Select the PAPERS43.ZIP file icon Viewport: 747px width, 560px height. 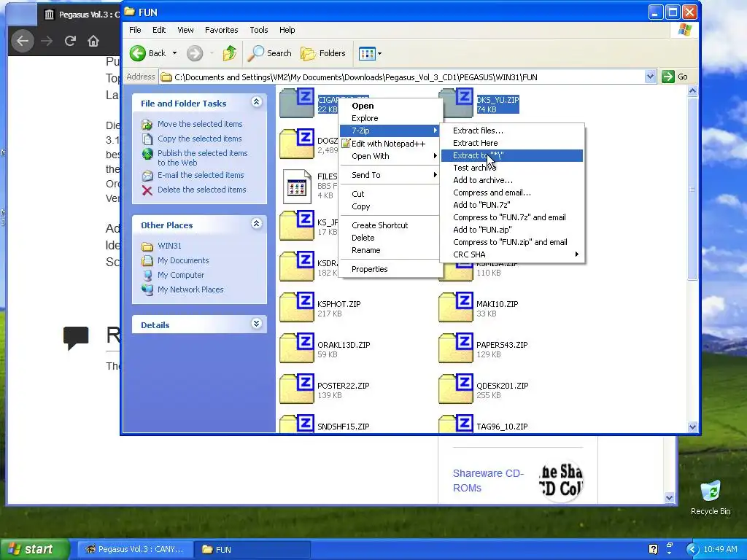point(456,348)
